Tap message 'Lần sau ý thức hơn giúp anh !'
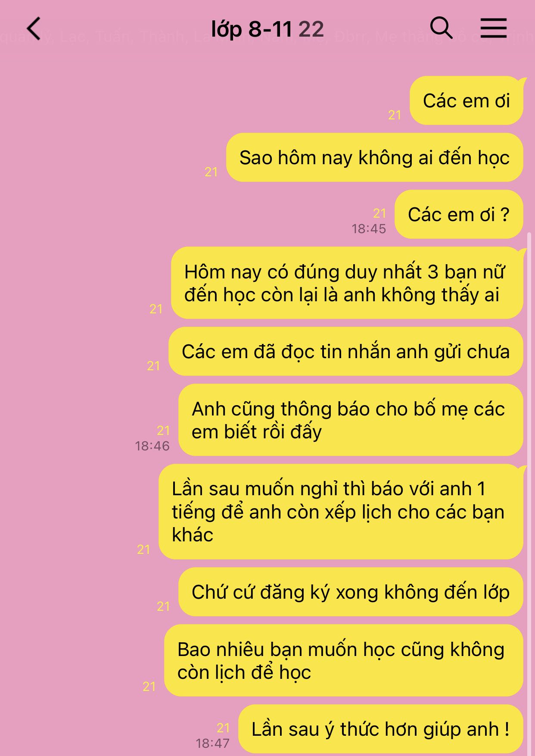This screenshot has height=756, width=535. coord(380,729)
